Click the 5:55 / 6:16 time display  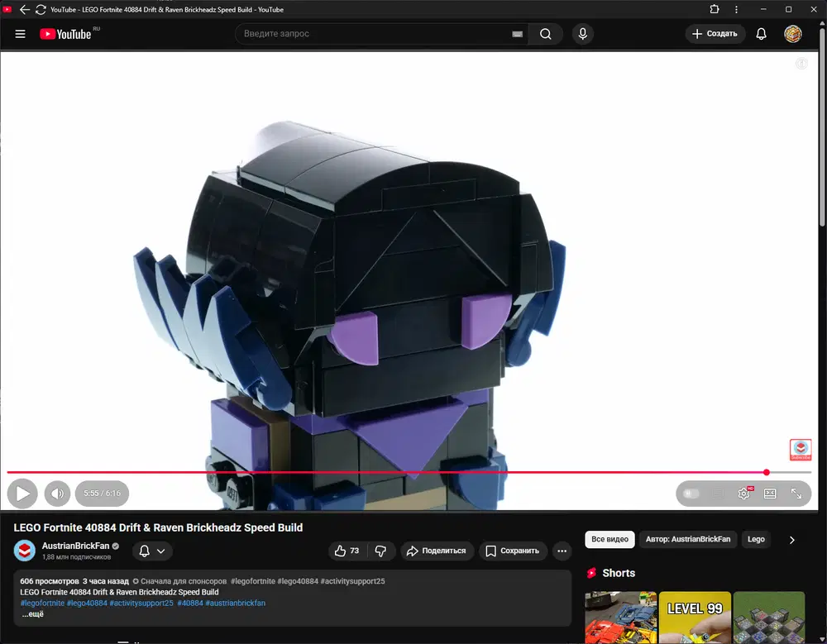102,494
